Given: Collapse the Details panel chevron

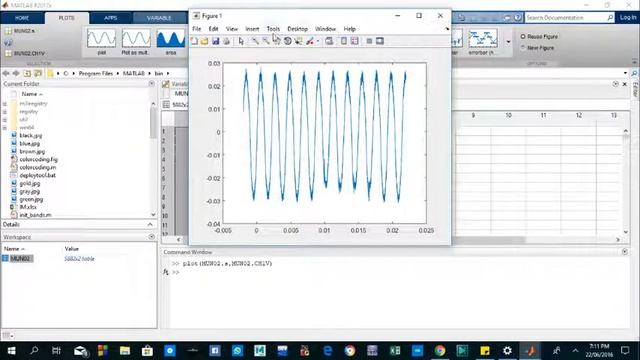Looking at the screenshot, I should 150,224.
